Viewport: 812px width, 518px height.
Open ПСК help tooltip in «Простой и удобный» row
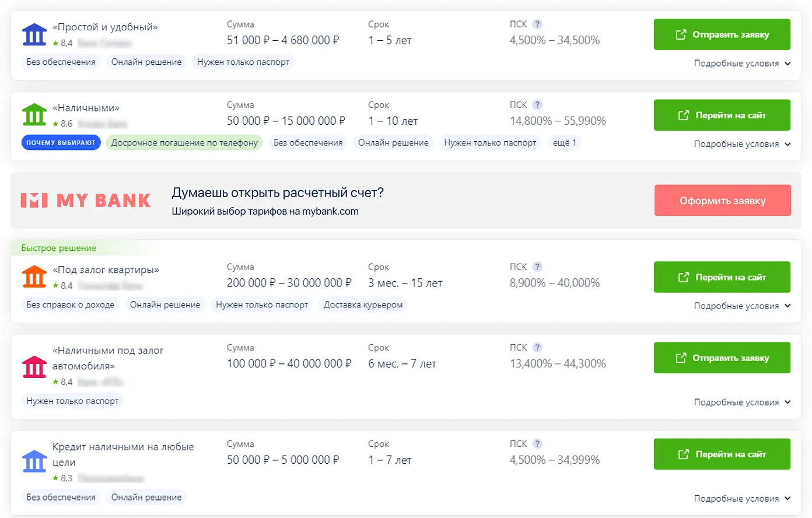tap(537, 24)
